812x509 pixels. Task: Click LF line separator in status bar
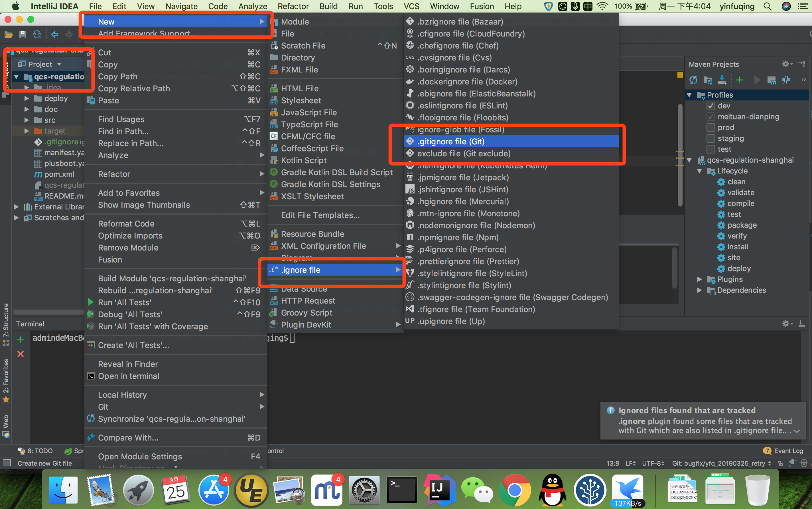pyautogui.click(x=630, y=464)
